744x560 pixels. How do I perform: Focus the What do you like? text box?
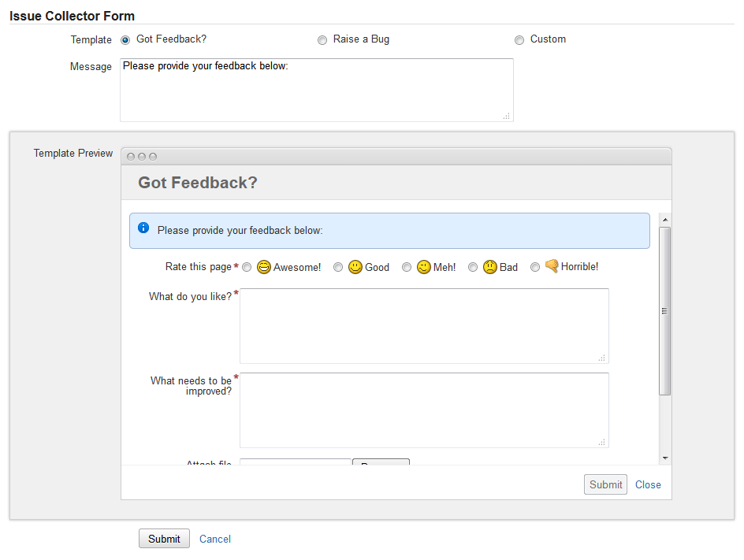(x=424, y=325)
